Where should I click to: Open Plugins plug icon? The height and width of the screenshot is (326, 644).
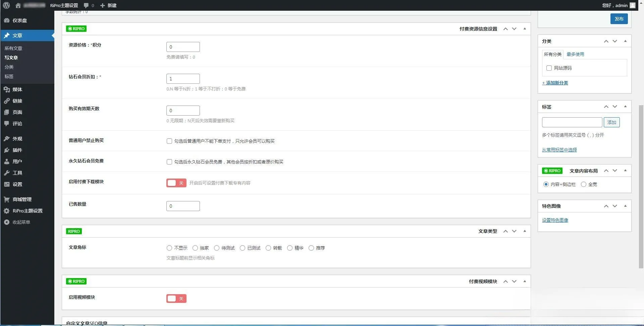click(x=7, y=150)
